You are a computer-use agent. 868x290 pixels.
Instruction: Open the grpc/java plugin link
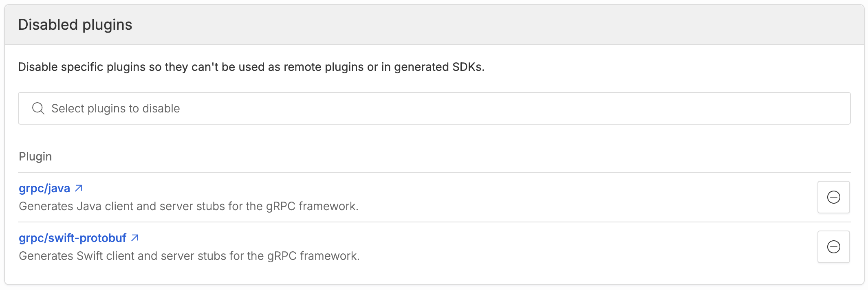click(44, 188)
